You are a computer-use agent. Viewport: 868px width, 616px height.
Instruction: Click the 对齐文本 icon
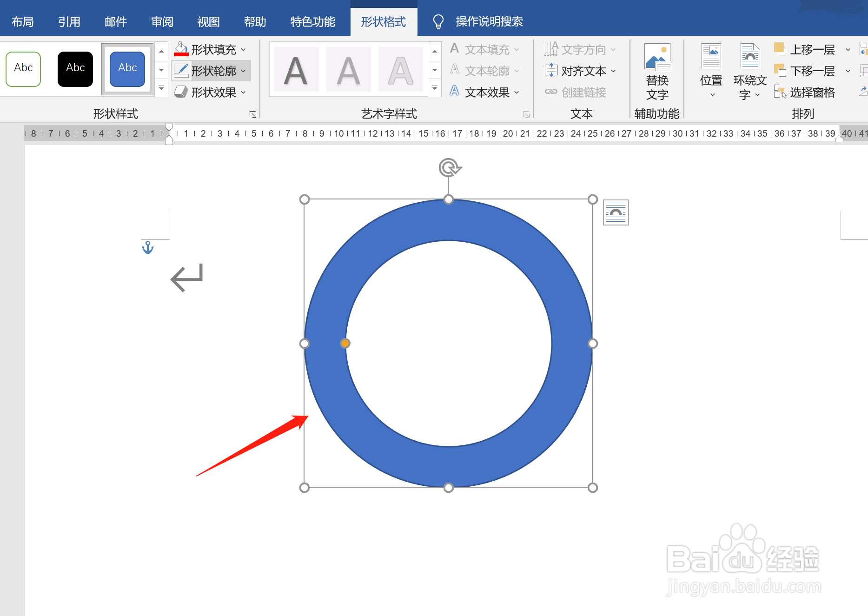tap(551, 70)
